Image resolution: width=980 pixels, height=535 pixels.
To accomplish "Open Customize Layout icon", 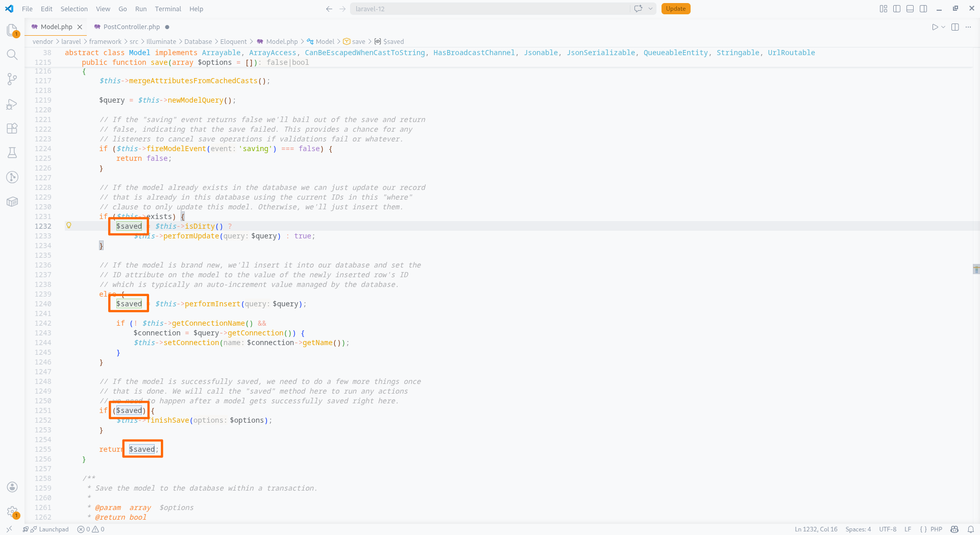I will pos(884,9).
